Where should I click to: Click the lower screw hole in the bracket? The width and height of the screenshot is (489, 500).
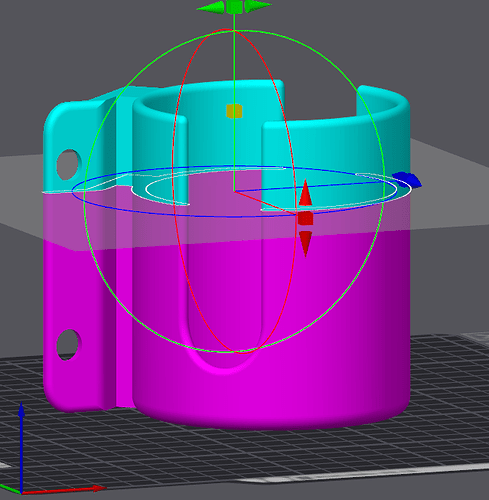pyautogui.click(x=68, y=345)
